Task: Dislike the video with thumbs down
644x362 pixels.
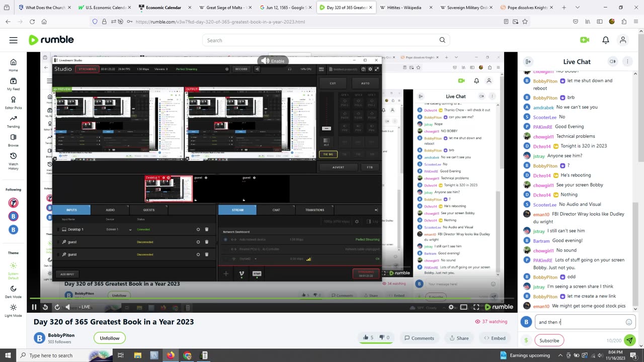Action: pyautogui.click(x=385, y=338)
